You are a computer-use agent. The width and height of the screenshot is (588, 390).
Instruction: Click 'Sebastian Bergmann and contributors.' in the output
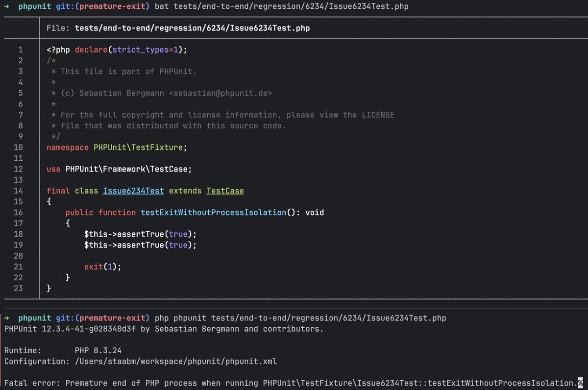pos(239,329)
